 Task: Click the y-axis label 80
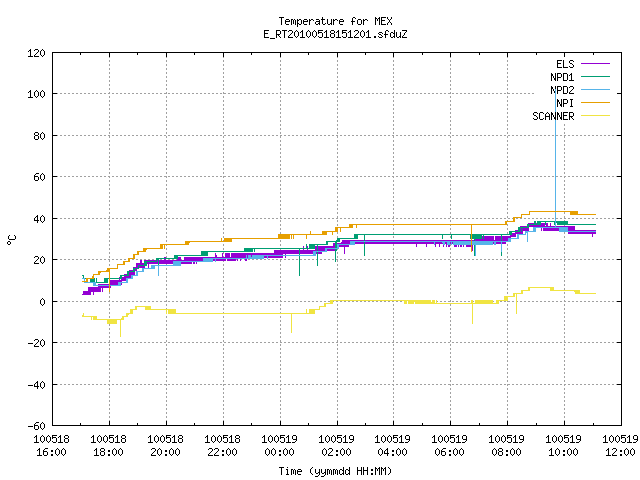pos(39,136)
